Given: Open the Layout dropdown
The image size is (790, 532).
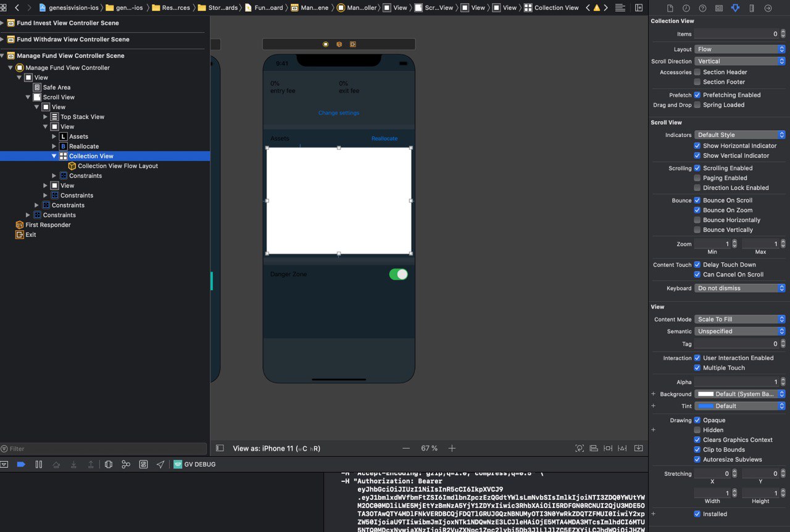Looking at the screenshot, I should click(x=740, y=49).
